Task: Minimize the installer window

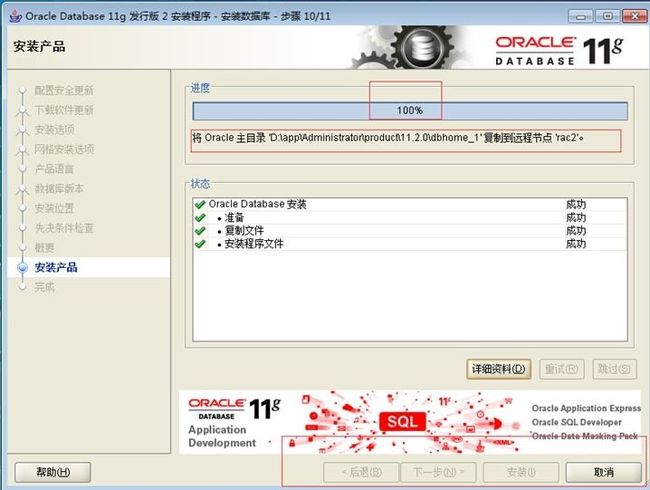Action: (581, 16)
